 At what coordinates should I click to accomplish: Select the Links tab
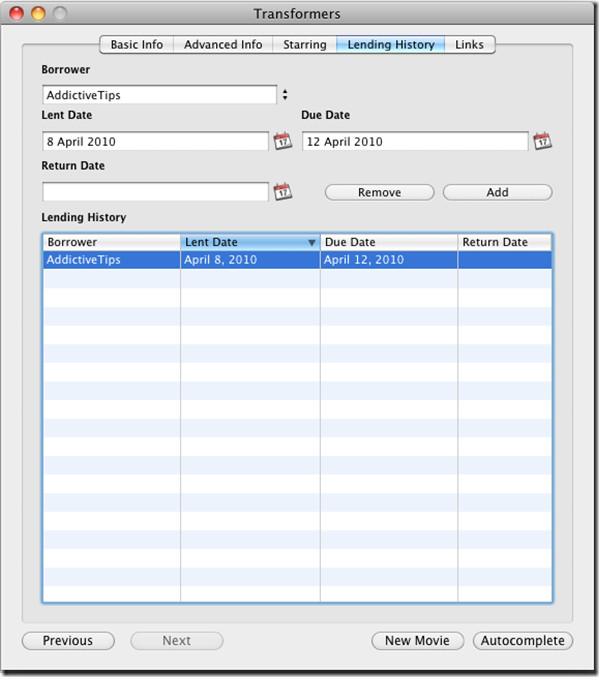469,44
